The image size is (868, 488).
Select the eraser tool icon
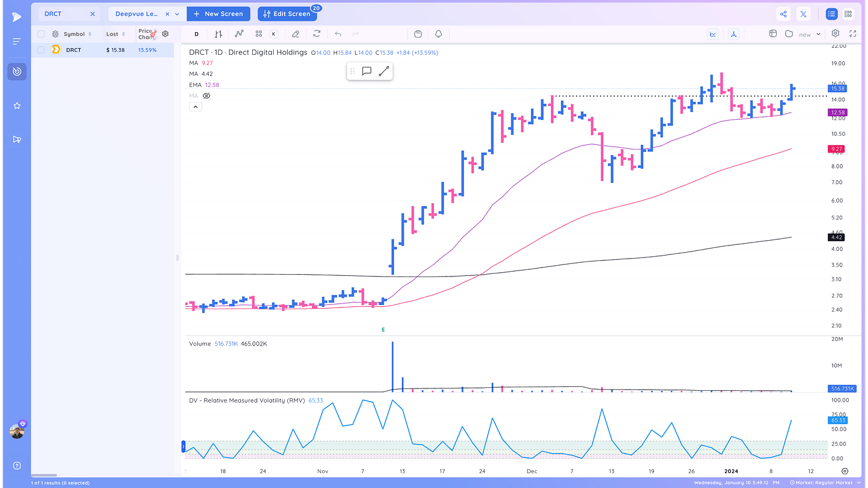pyautogui.click(x=296, y=34)
